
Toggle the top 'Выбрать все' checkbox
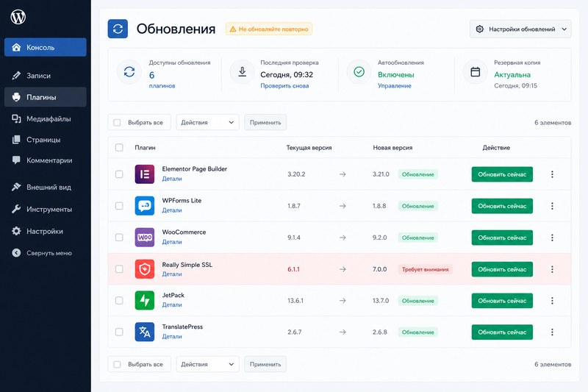[x=117, y=123]
